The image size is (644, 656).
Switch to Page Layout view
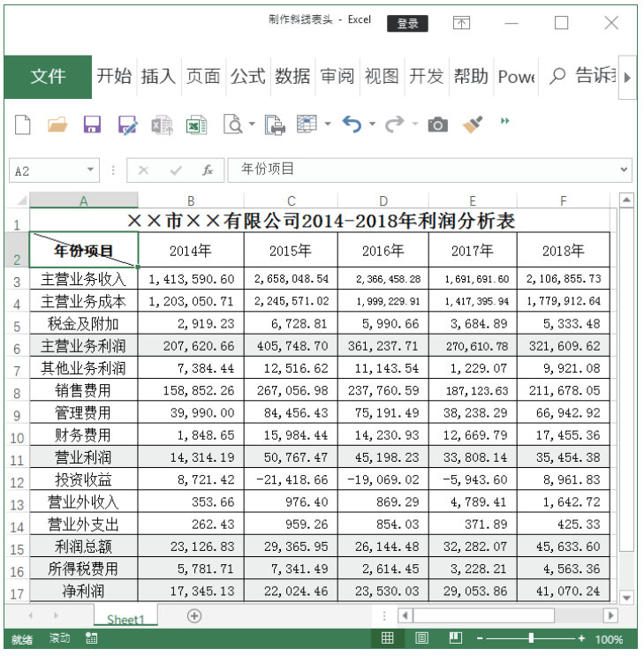point(421,638)
